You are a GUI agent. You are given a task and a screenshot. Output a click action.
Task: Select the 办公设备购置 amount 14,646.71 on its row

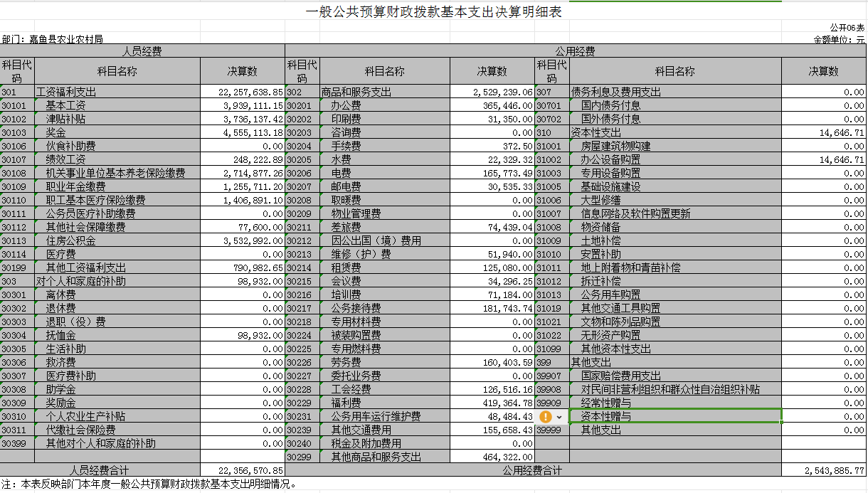coord(823,160)
